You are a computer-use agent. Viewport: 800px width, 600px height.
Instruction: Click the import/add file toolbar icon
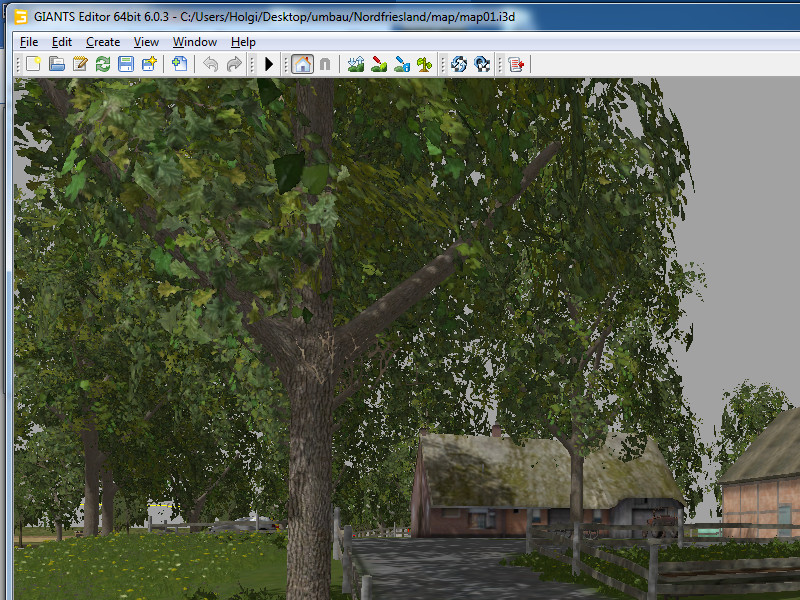[180, 64]
